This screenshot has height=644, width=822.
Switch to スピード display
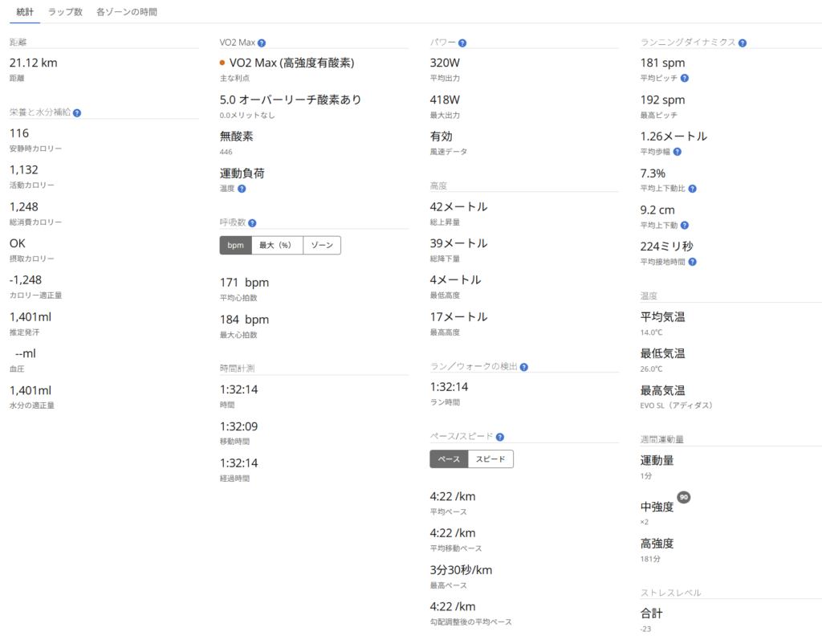coord(490,459)
